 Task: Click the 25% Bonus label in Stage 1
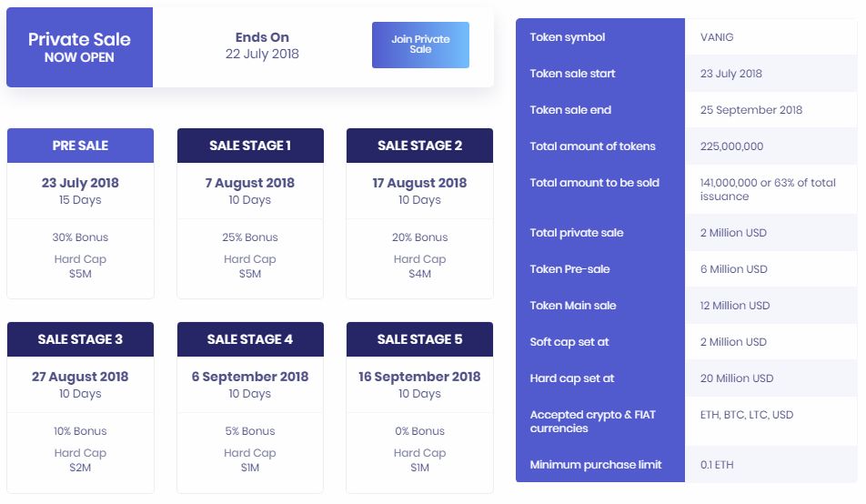tap(250, 237)
